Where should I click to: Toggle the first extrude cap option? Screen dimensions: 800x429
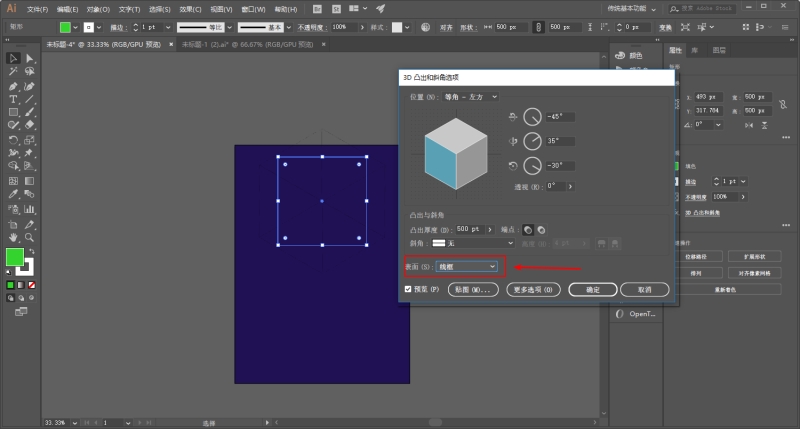(x=528, y=230)
